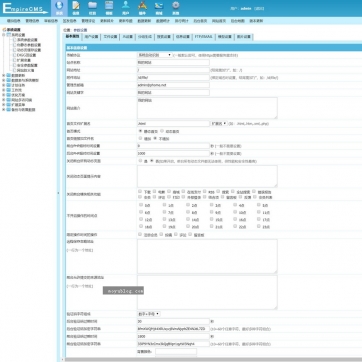362x362 pixels.
Task: Open the captcha character composition dropdown
Action: pyautogui.click(x=149, y=314)
